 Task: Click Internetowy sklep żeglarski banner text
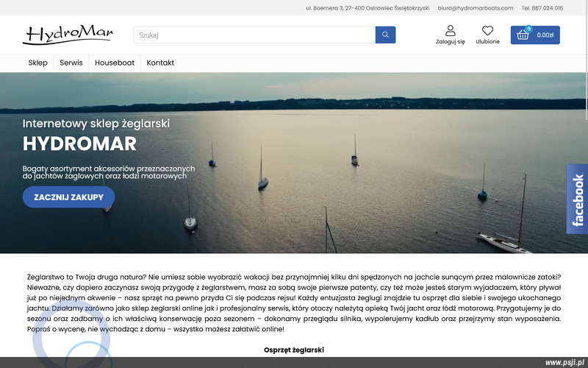pyautogui.click(x=96, y=124)
